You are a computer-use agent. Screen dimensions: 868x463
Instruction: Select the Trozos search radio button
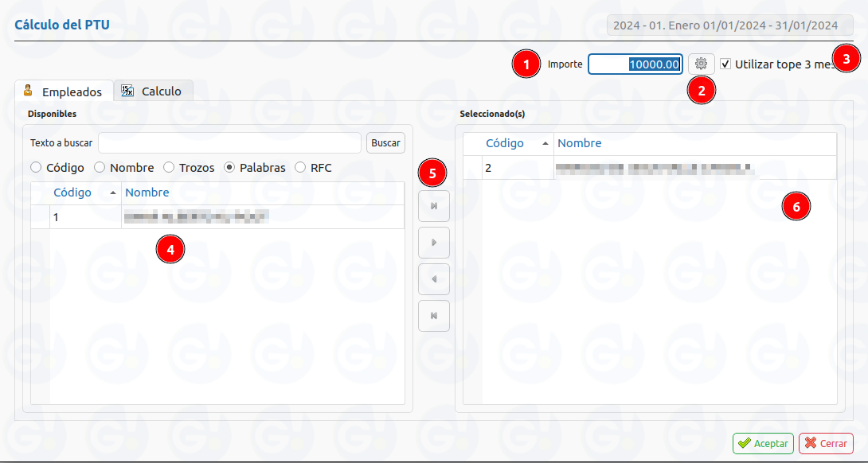point(169,168)
